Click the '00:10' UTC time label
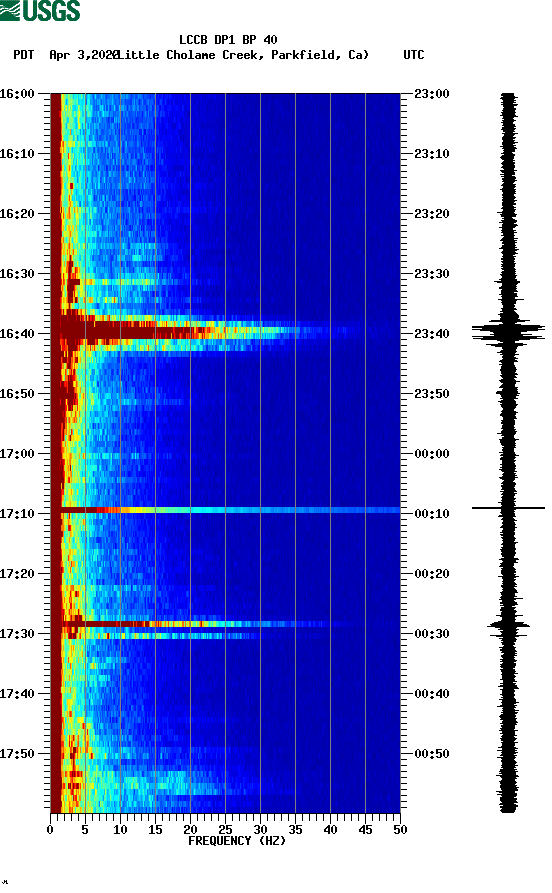Viewport: 552px width, 893px height. [432, 514]
